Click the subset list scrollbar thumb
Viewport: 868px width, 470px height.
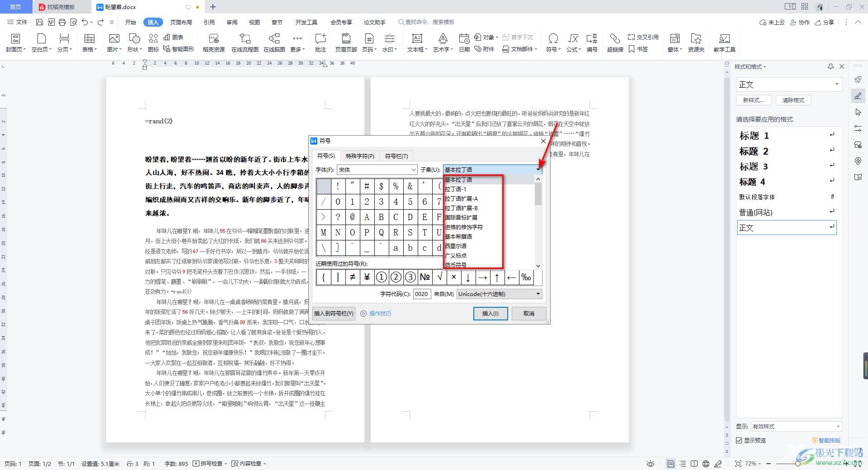pyautogui.click(x=538, y=193)
